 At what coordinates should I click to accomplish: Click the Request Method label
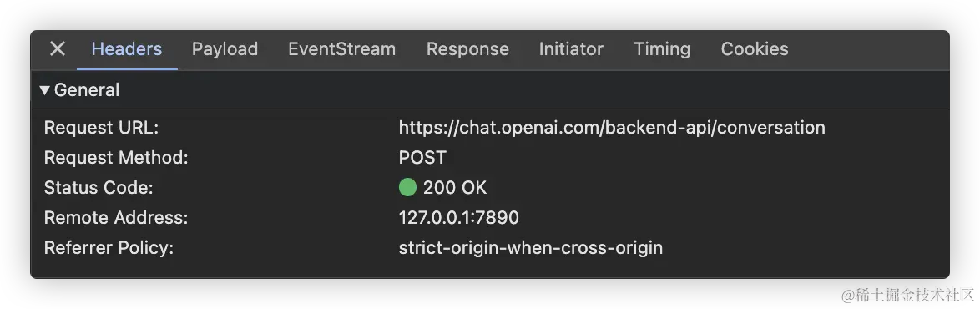click(x=116, y=158)
